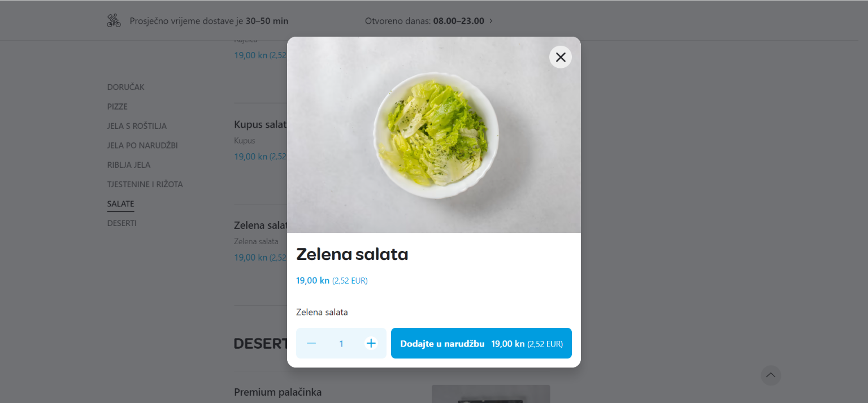This screenshot has width=868, height=403.
Task: Click the delivery cyclist icon
Action: 114,21
